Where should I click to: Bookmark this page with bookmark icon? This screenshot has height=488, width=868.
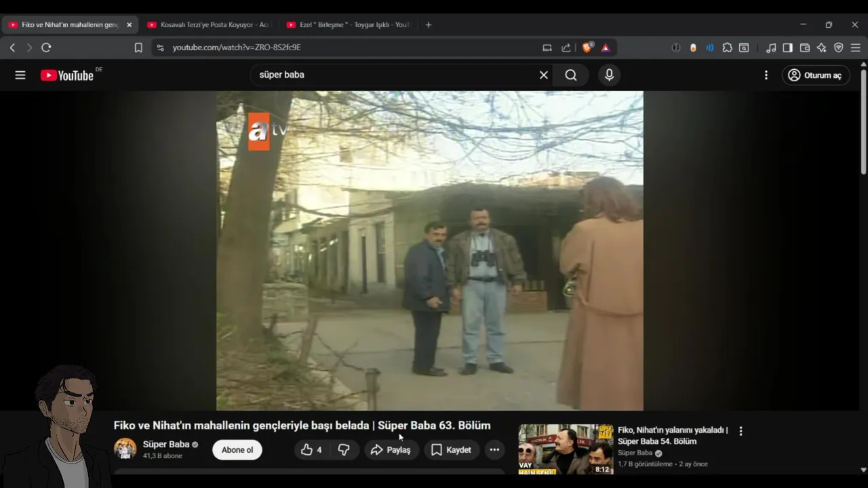point(138,47)
